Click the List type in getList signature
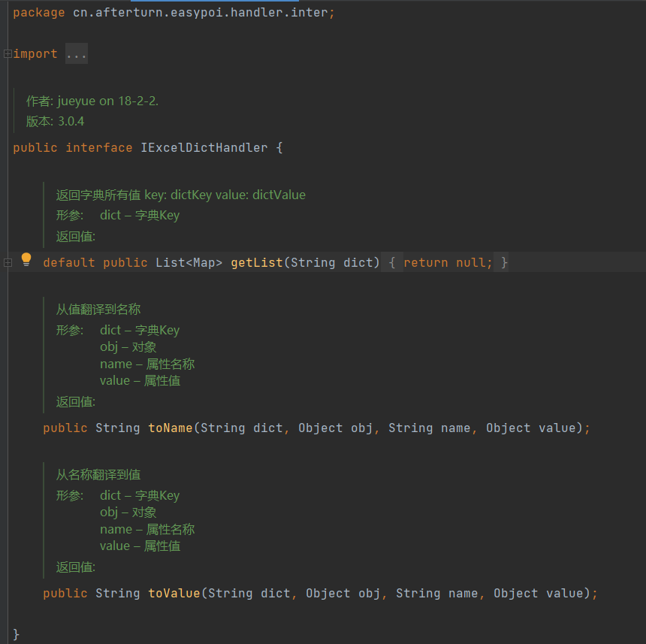Viewport: 646px width, 644px height. tap(170, 262)
